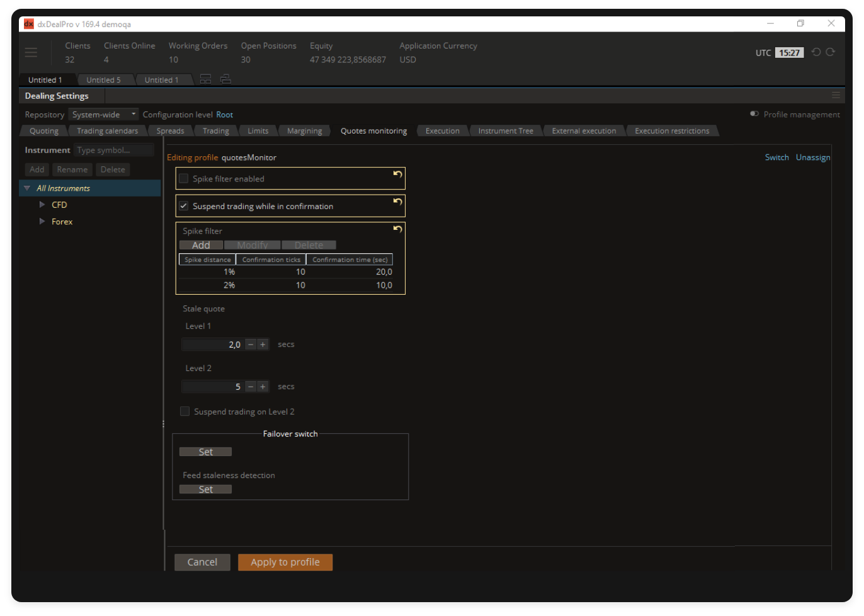The height and width of the screenshot is (616, 864).
Task: Select the Quotes monitoring tab
Action: tap(374, 131)
